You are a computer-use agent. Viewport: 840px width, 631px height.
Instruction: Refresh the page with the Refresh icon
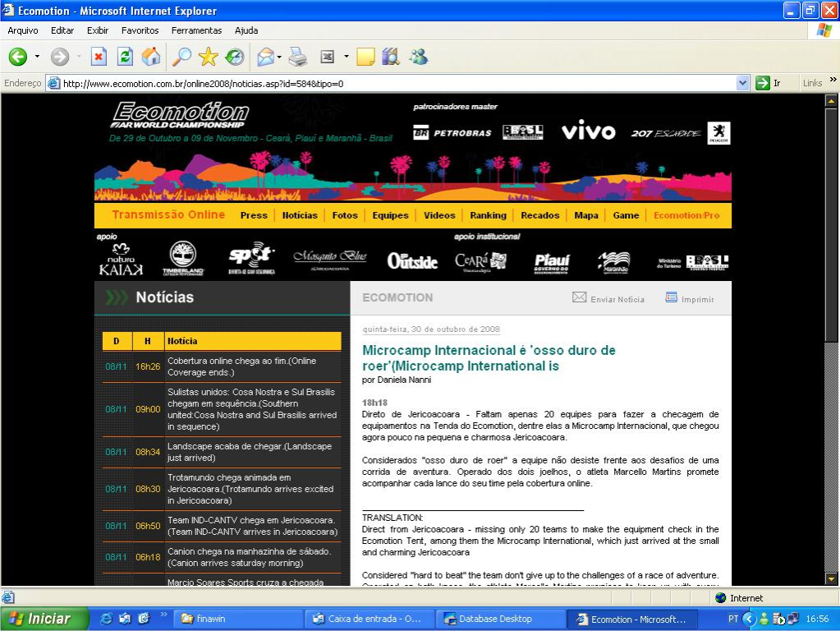pos(126,57)
